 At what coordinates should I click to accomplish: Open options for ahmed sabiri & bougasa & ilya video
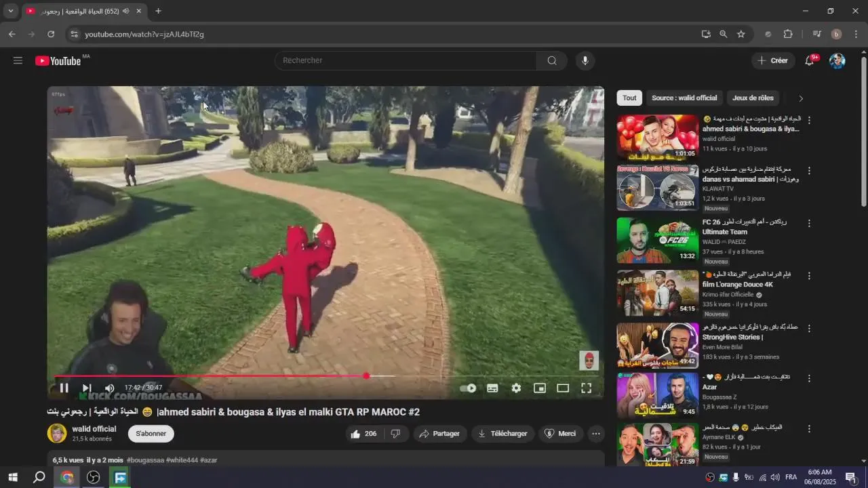click(x=808, y=119)
